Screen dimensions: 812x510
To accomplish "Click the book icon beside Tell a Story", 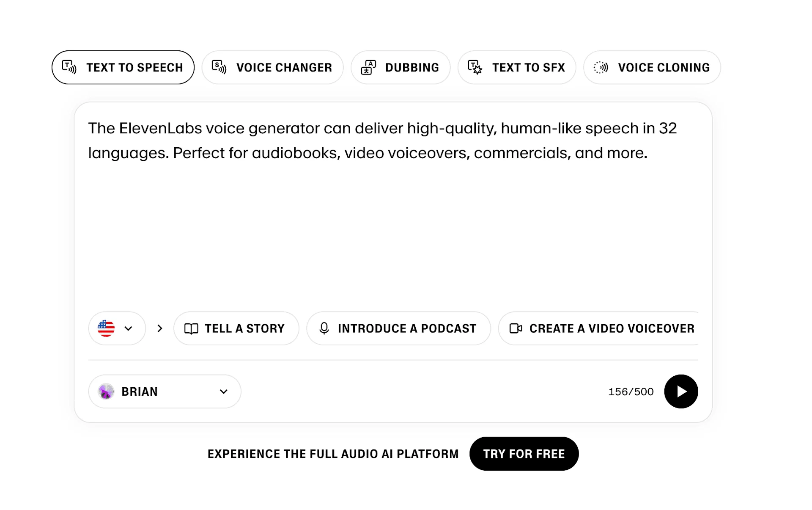I will 191,328.
